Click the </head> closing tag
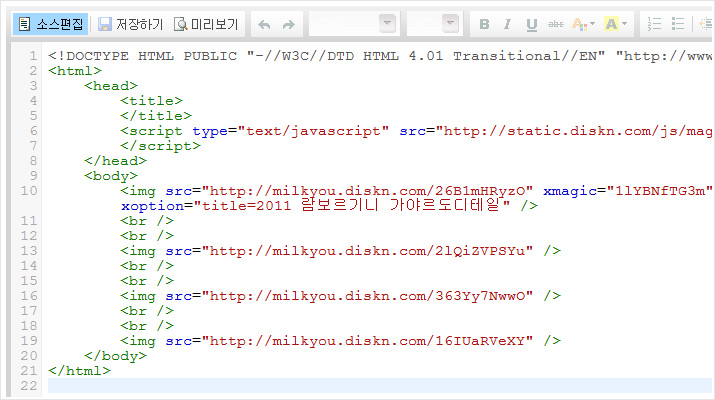 pos(115,161)
